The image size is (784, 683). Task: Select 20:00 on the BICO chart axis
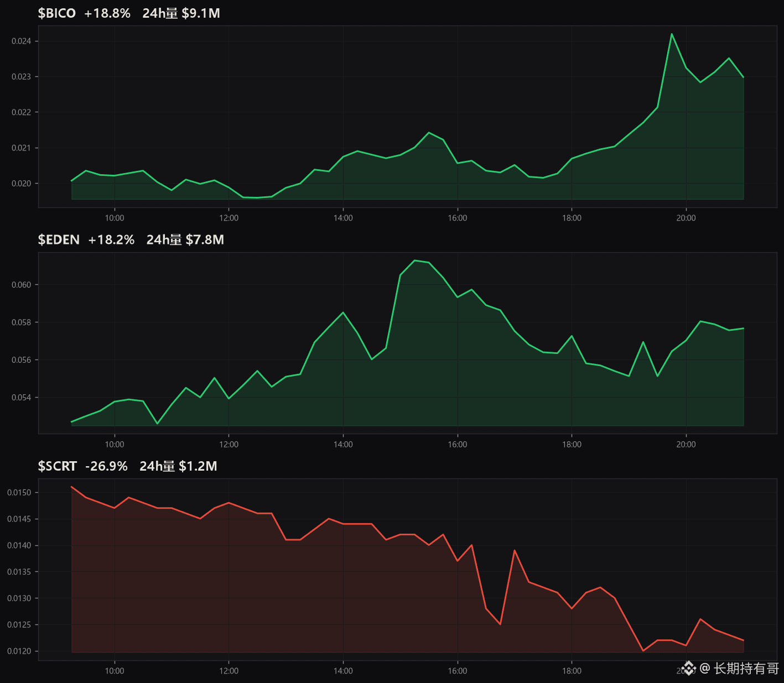[x=686, y=218]
